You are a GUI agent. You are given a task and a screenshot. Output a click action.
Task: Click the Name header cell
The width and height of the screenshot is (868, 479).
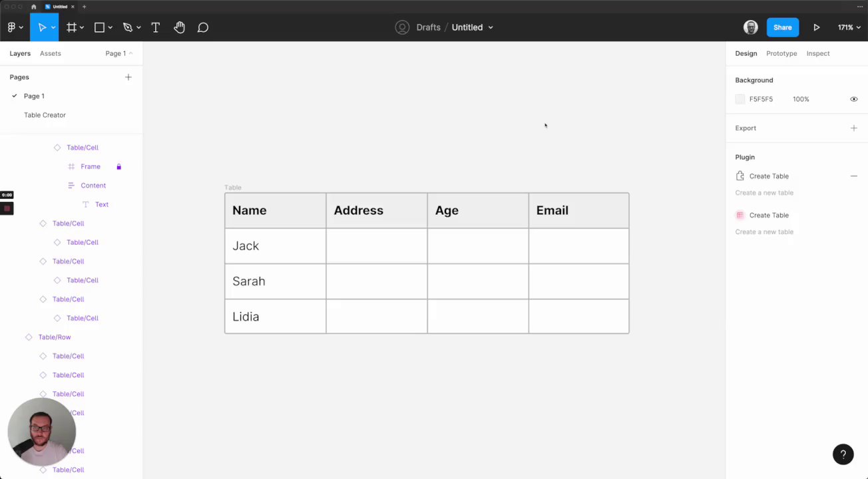coord(276,210)
